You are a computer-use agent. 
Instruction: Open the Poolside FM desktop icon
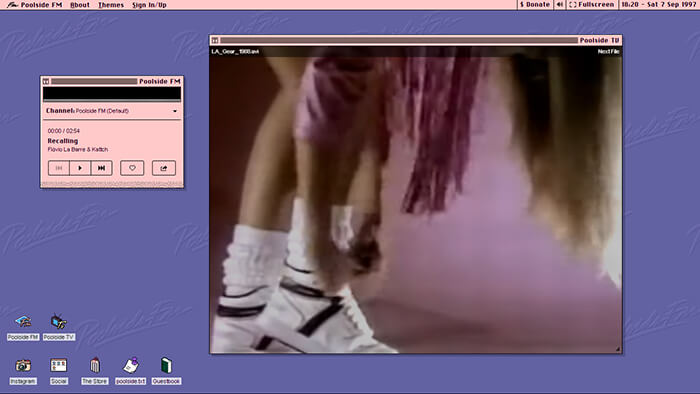click(x=23, y=327)
